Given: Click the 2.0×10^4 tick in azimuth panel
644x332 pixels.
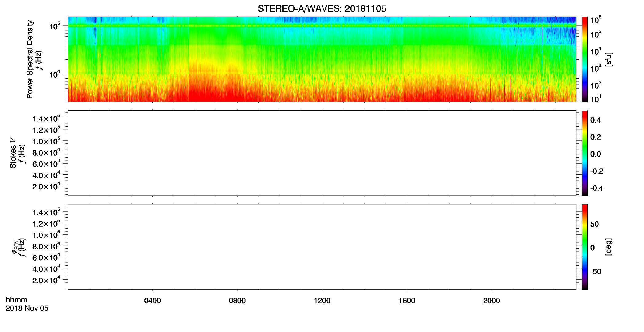Looking at the screenshot, I should tap(46, 280).
